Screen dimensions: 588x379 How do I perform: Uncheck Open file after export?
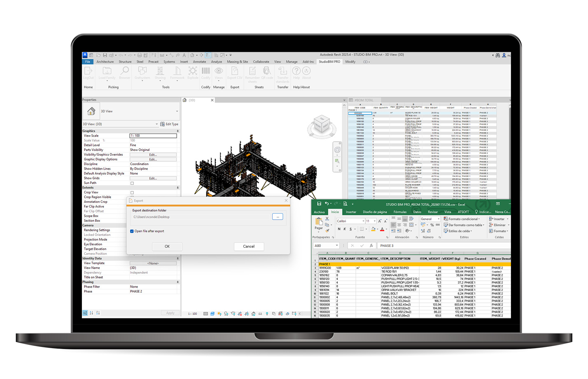pyautogui.click(x=132, y=231)
